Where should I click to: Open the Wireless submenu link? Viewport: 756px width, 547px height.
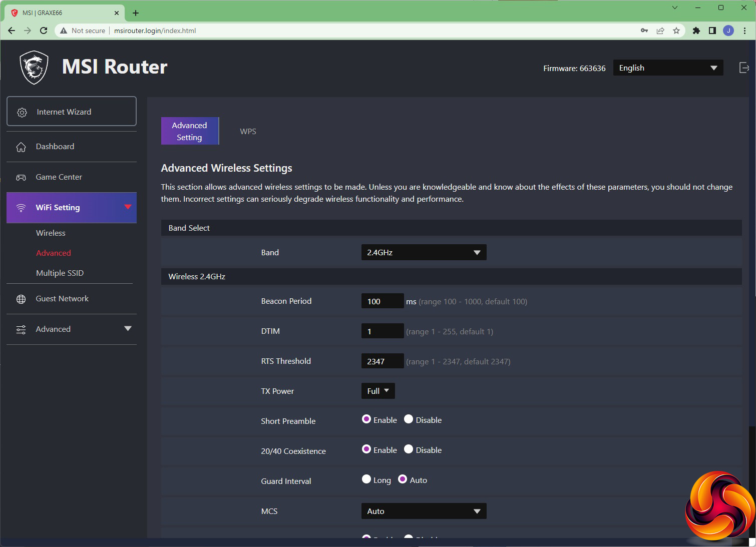coord(51,233)
